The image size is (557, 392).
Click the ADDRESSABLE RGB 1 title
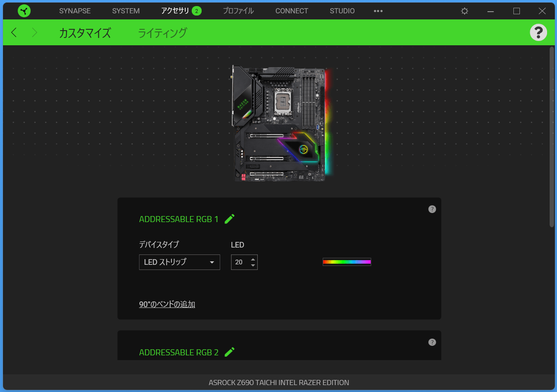(179, 219)
